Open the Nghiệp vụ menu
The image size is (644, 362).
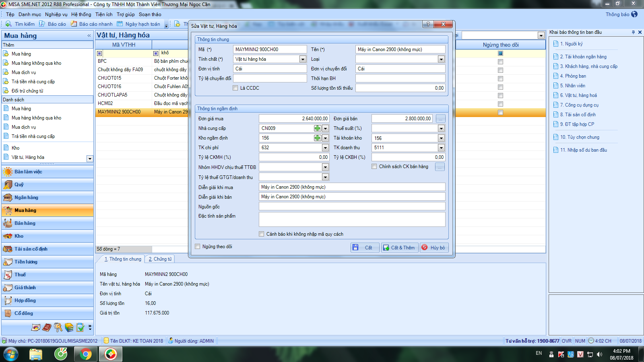(56, 14)
